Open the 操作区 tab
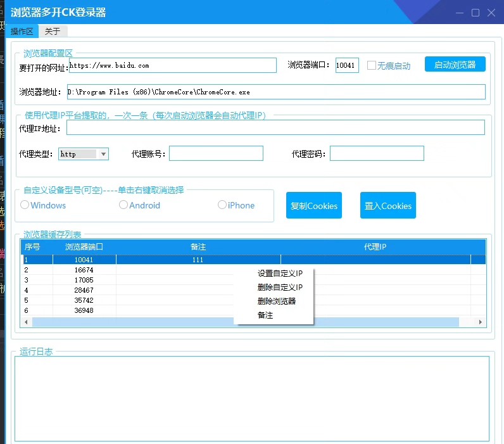Viewport: 504px width, 444px height. [22, 32]
